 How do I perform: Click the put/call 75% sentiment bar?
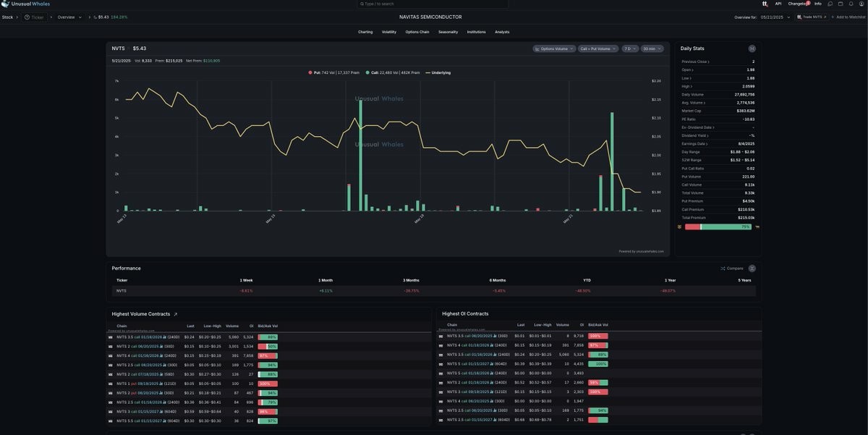(x=718, y=227)
